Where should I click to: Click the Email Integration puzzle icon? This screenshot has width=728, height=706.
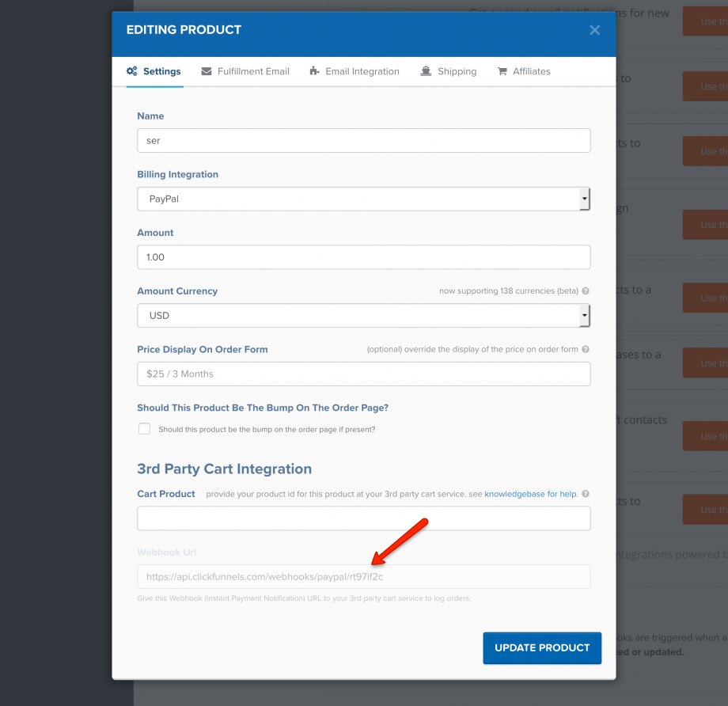point(315,71)
